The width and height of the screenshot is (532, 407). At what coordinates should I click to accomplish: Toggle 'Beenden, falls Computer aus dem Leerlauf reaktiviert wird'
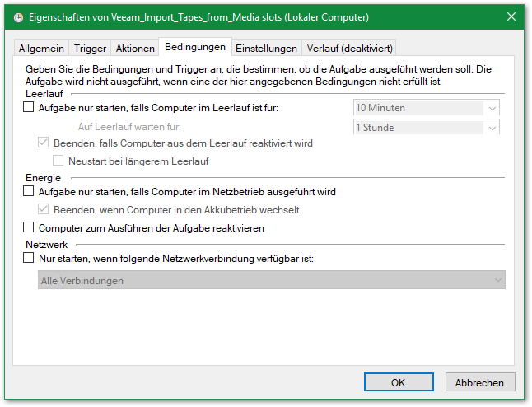pyautogui.click(x=44, y=143)
